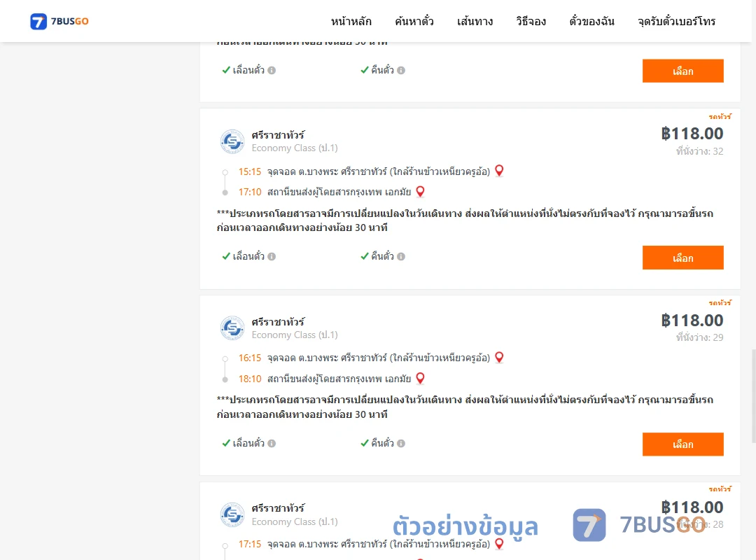Click the ฿118.00 price in the 16:15 card
Viewport: 756px width, 560px height.
(x=692, y=321)
